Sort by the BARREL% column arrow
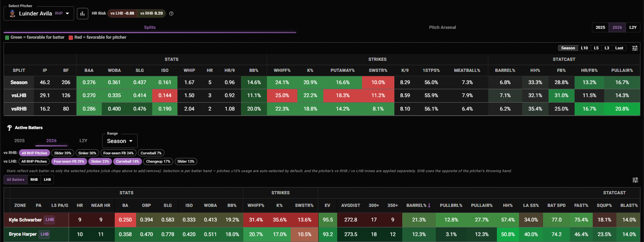The height and width of the screenshot is (242, 644). 429,205
